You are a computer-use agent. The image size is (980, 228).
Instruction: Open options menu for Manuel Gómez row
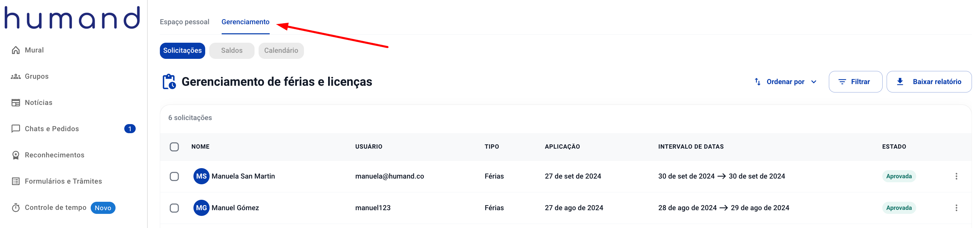(956, 208)
